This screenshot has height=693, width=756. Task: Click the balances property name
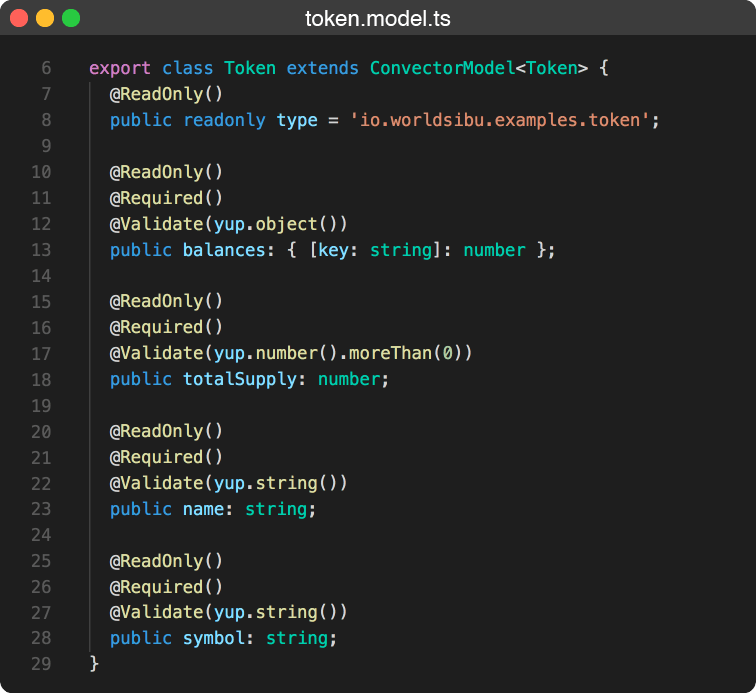point(223,250)
